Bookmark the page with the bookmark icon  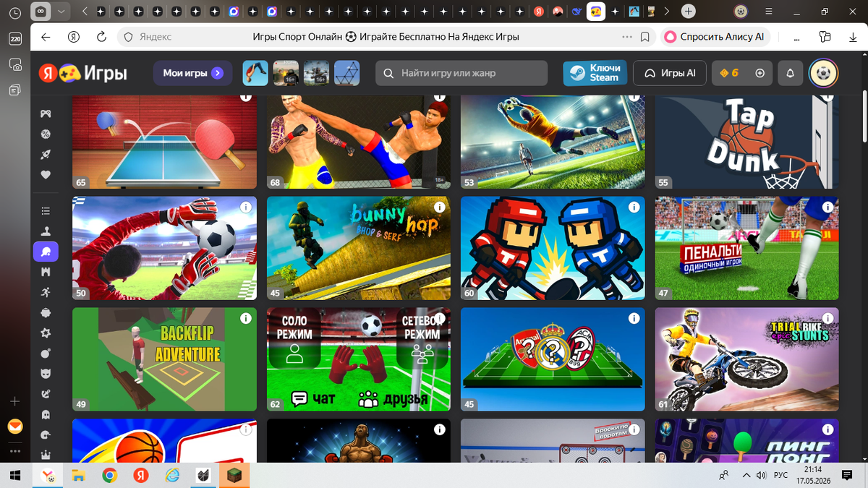point(644,37)
